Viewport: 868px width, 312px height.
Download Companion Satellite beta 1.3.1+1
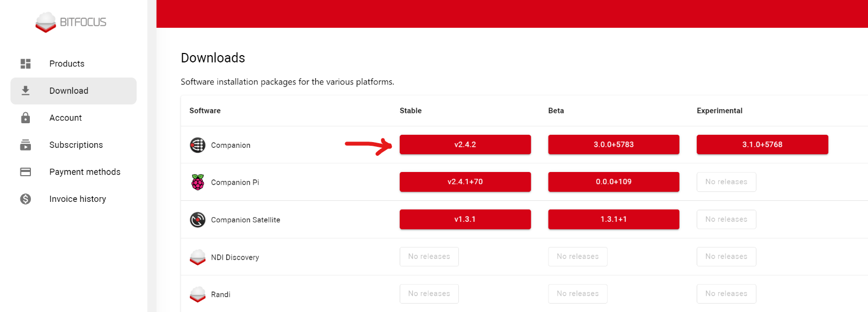pyautogui.click(x=613, y=219)
